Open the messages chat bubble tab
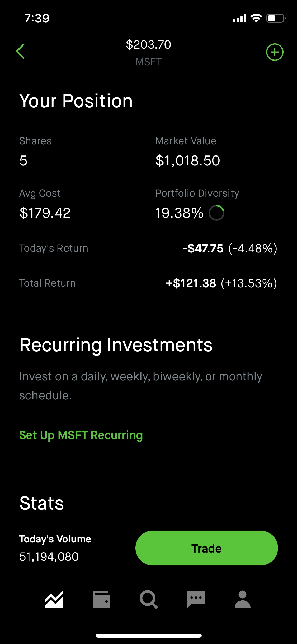Image resolution: width=297 pixels, height=644 pixels. (196, 599)
